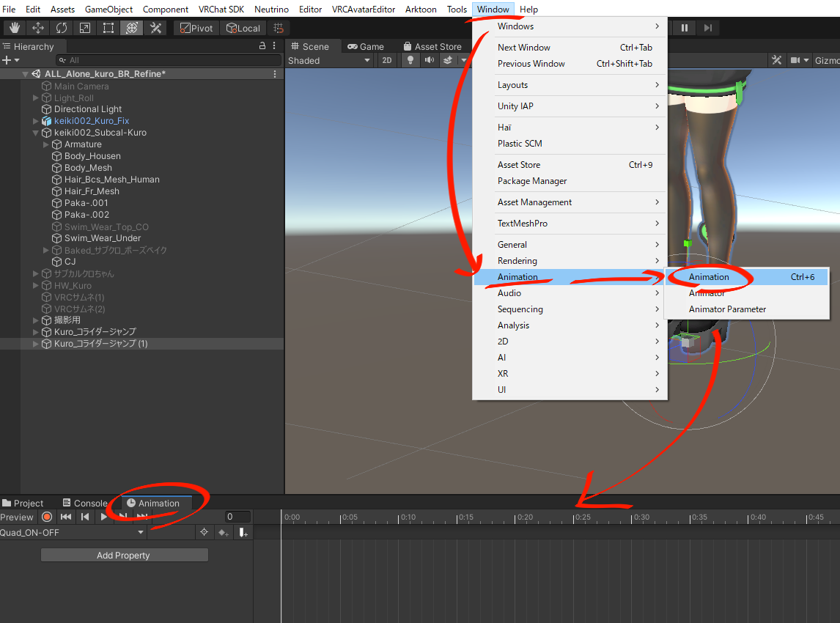The width and height of the screenshot is (840, 623).
Task: Toggle the Pivot handle position button
Action: 195,28
